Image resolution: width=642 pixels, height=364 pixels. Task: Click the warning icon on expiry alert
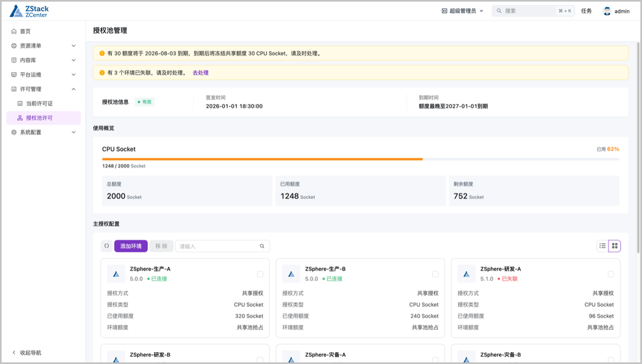click(x=102, y=53)
